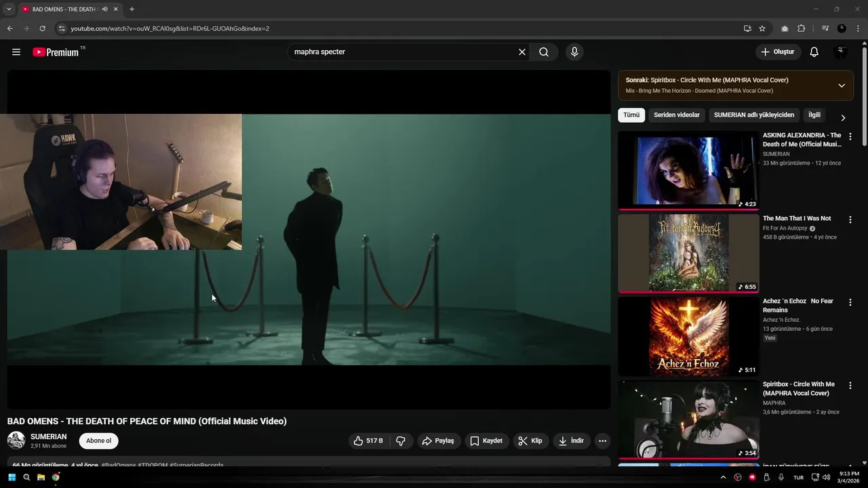Download video with İndir button
The image size is (868, 488).
pyautogui.click(x=571, y=441)
